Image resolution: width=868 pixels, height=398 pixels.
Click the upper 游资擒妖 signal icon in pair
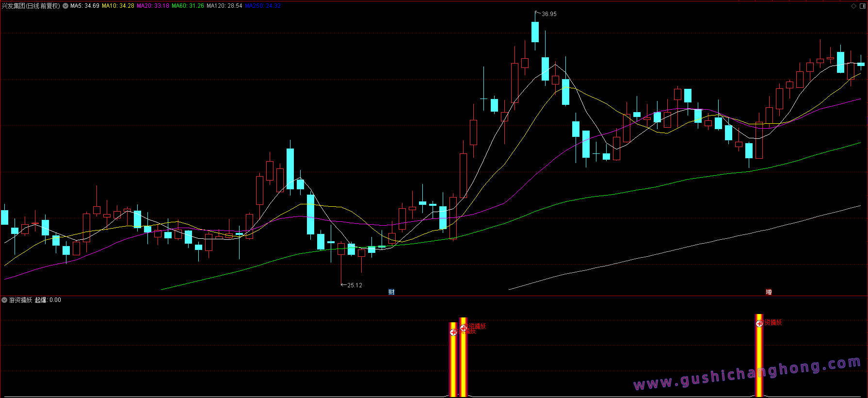(463, 327)
